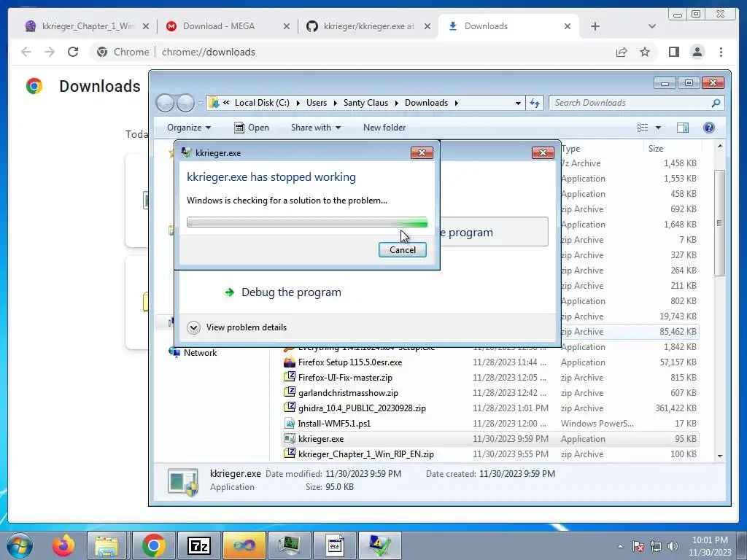Click Explorer vertical scrollbar down arrow

[x=720, y=456]
